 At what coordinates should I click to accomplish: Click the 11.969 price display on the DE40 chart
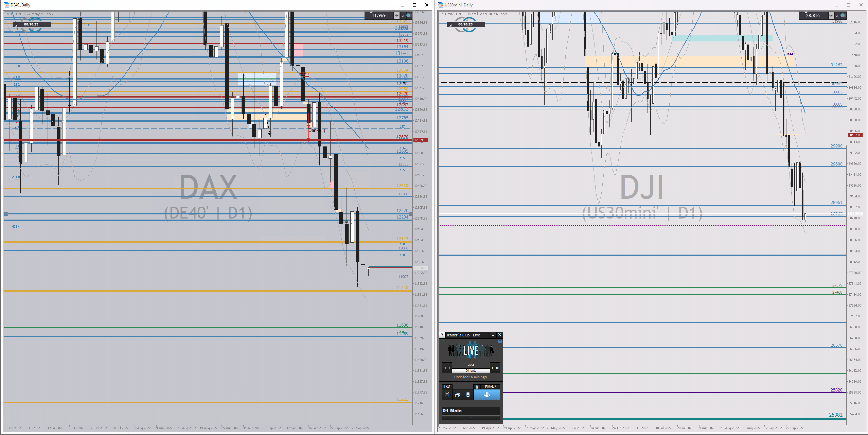pos(379,15)
